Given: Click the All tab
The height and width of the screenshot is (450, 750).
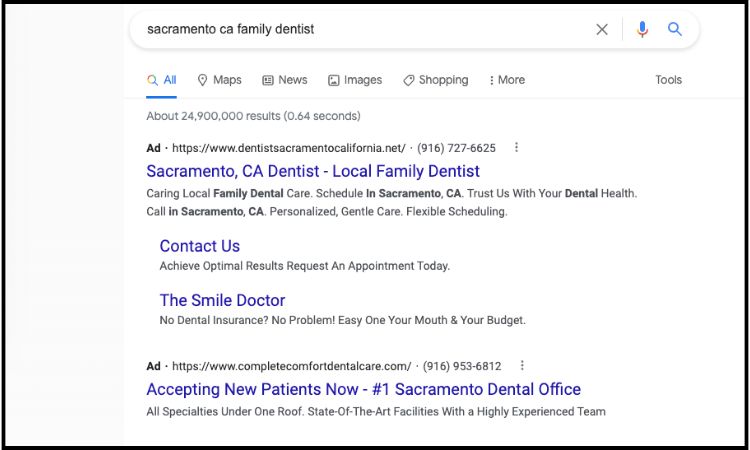Looking at the screenshot, I should (x=162, y=80).
